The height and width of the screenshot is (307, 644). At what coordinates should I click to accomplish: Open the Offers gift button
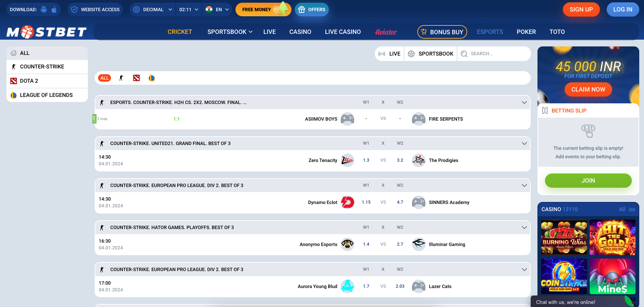click(x=311, y=9)
